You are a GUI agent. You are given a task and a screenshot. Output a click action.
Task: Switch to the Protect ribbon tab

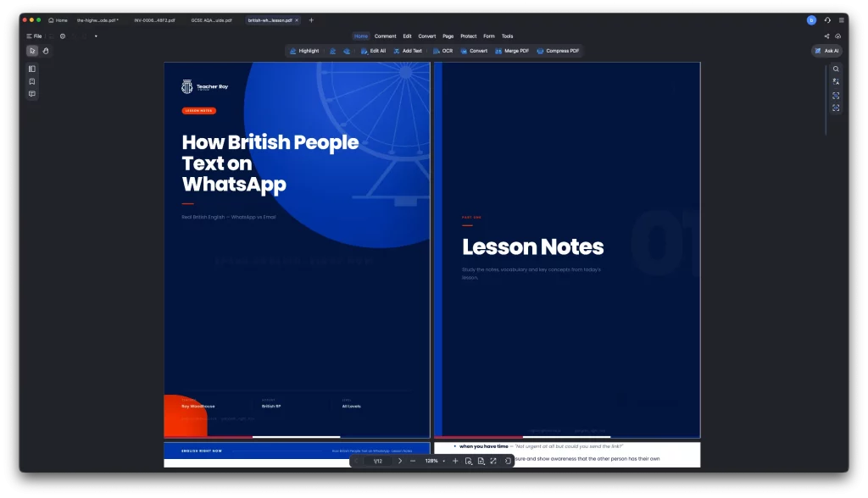click(x=468, y=36)
